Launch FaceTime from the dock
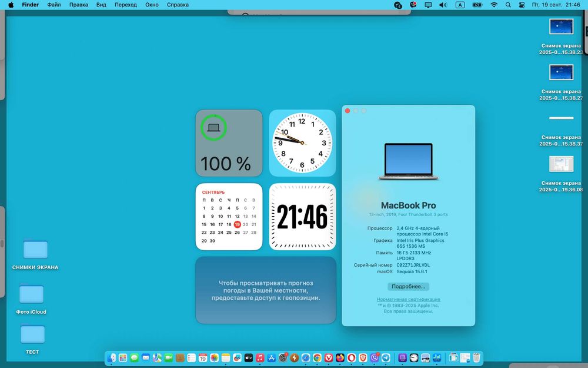This screenshot has width=588, height=368. tap(169, 358)
